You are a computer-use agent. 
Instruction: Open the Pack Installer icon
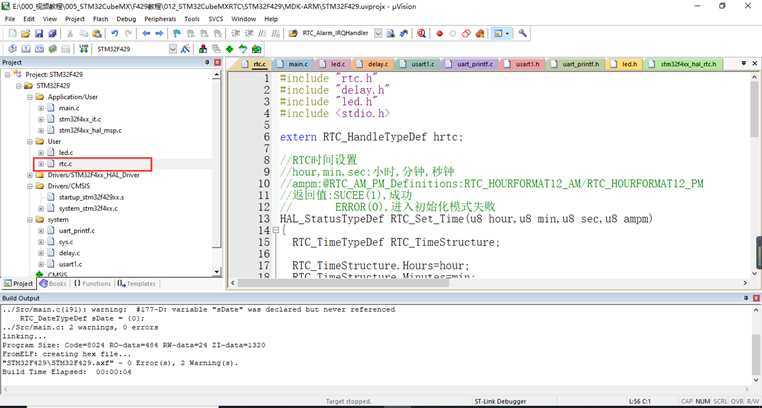pyautogui.click(x=256, y=49)
